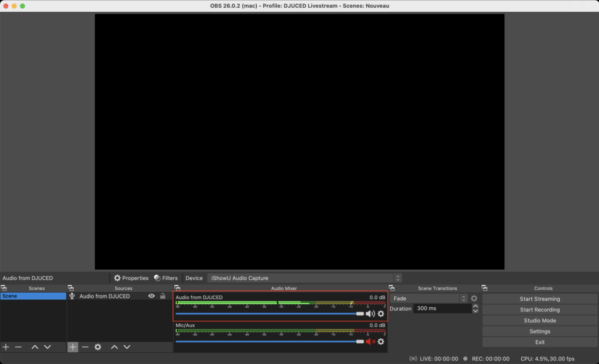
Task: Click Start Streaming
Action: (539, 299)
